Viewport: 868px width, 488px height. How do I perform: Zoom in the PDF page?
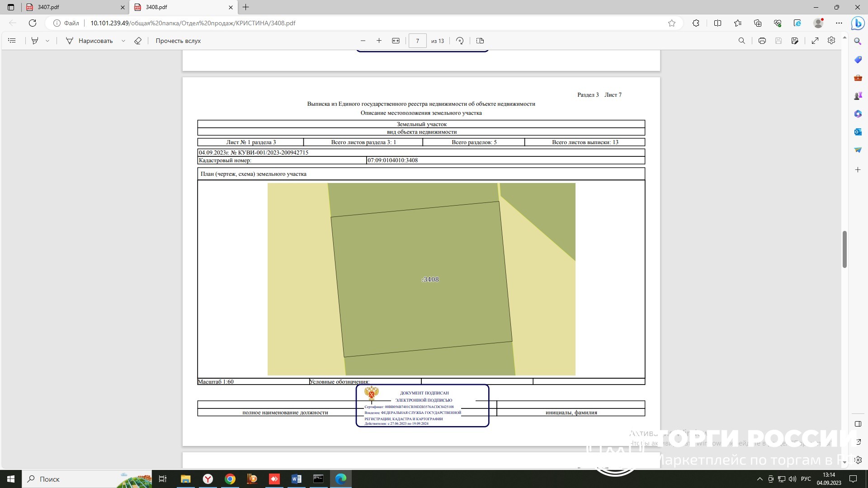(379, 41)
